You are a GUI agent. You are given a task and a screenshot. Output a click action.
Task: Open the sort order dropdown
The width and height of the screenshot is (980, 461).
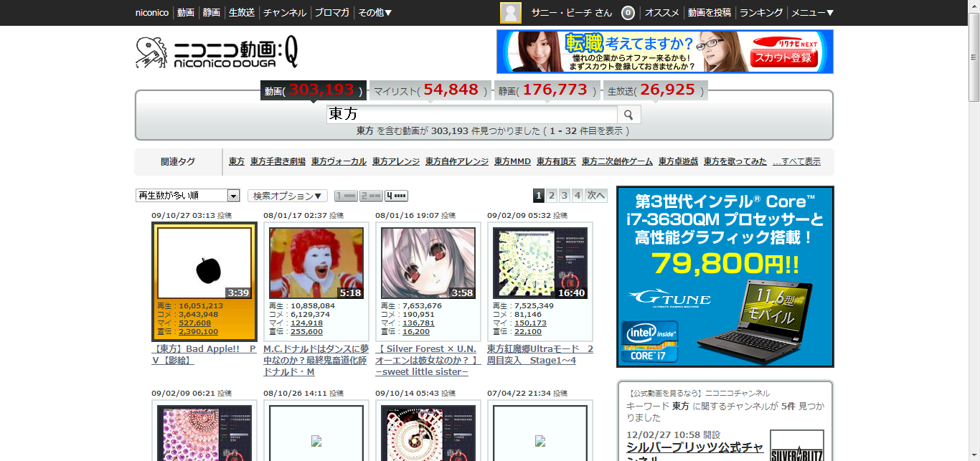pyautogui.click(x=188, y=196)
